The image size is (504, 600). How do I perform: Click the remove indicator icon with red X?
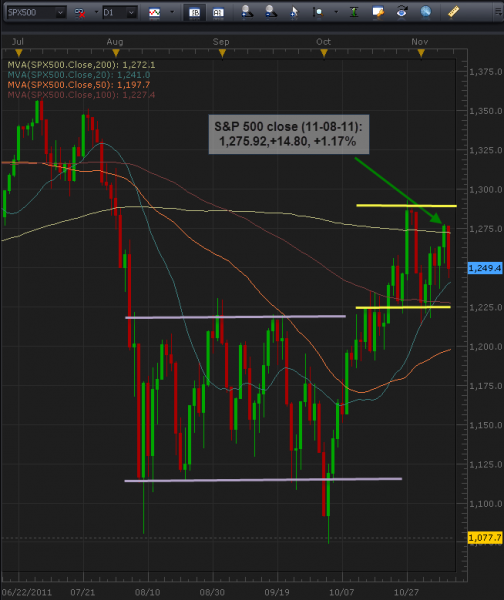[80, 13]
